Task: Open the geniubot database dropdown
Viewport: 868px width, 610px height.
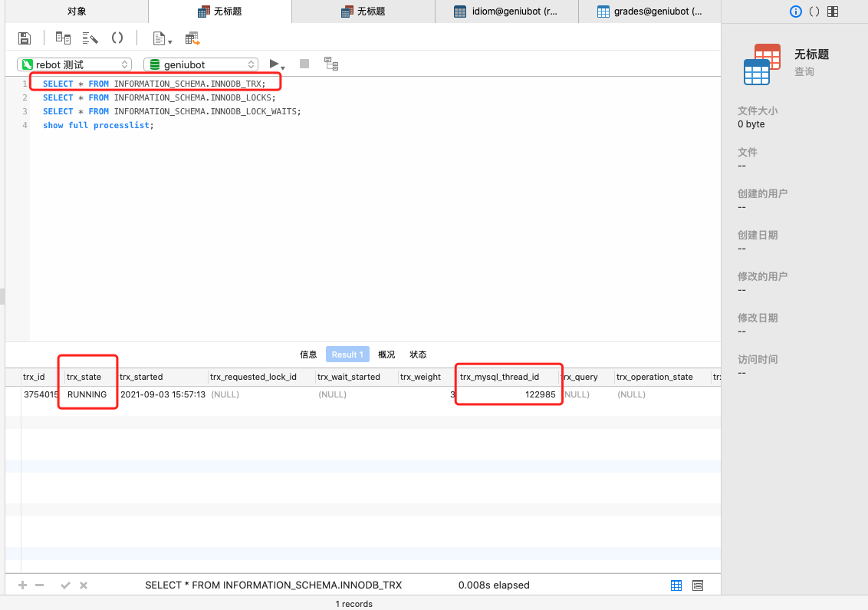Action: (201, 64)
